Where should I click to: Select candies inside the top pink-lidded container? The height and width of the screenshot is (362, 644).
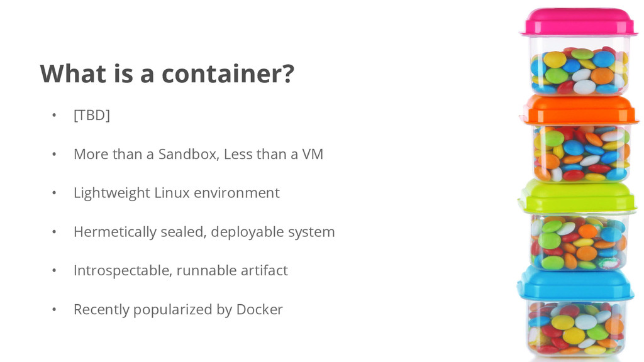[579, 70]
